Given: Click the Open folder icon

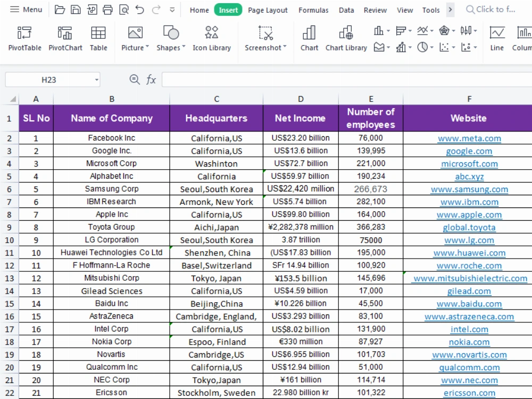Looking at the screenshot, I should click(60, 10).
